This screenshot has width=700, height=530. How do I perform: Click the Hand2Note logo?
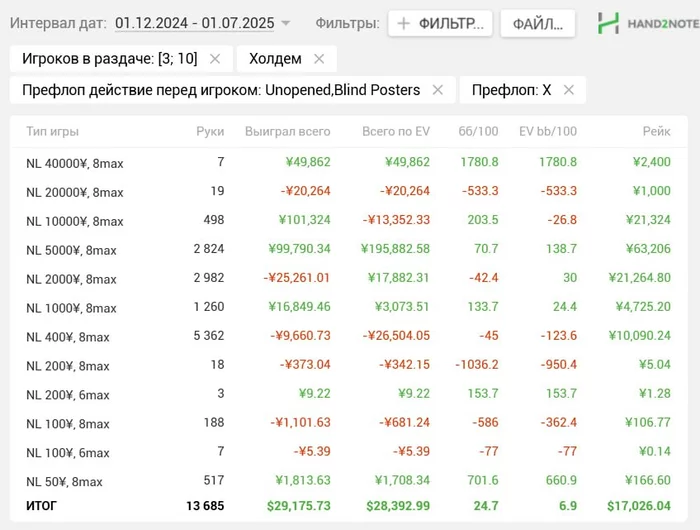pos(647,22)
